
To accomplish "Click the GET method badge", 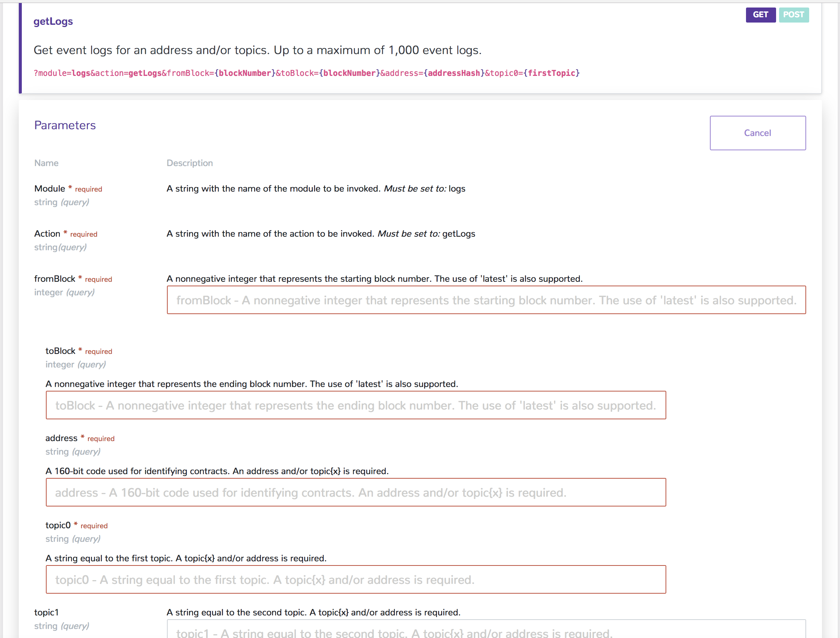I will 760,15.
